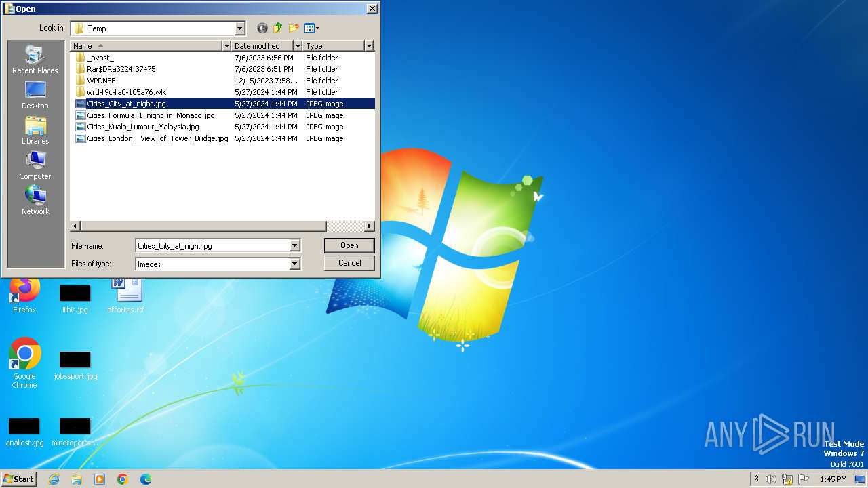Click the Cancel button
This screenshot has width=868, height=488.
[349, 263]
